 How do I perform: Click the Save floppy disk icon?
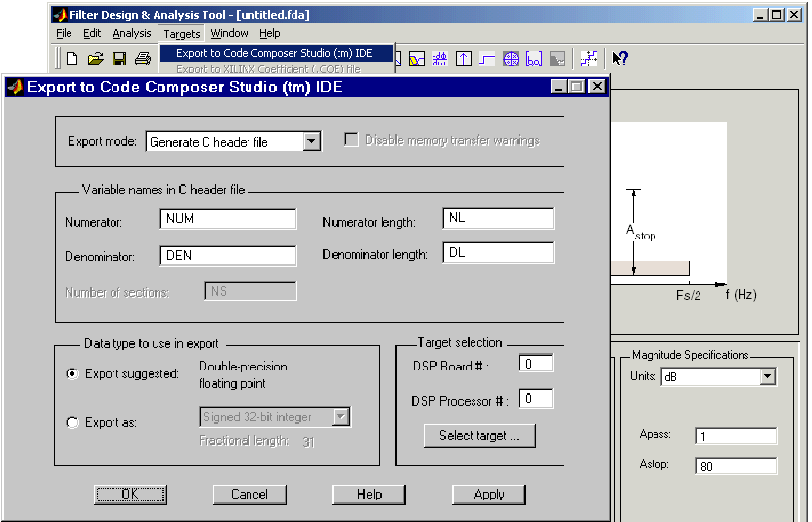[119, 59]
